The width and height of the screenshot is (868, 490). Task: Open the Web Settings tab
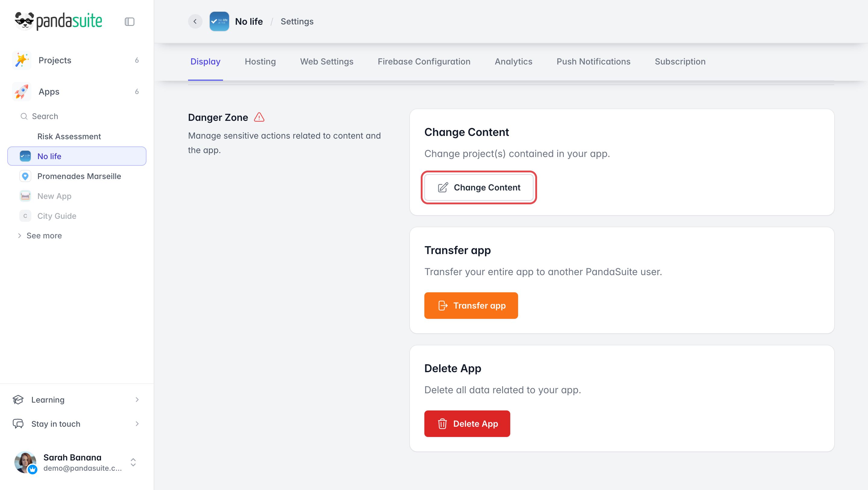[327, 62]
